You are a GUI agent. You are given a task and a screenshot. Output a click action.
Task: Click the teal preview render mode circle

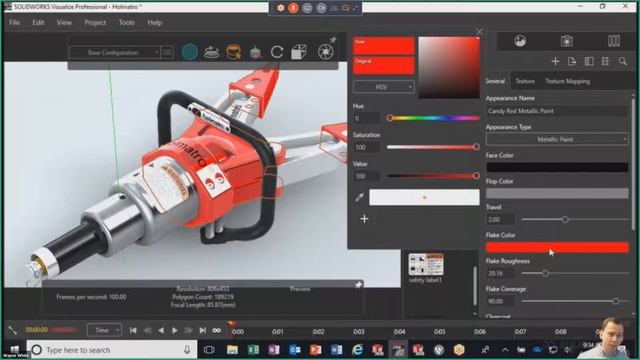189,52
